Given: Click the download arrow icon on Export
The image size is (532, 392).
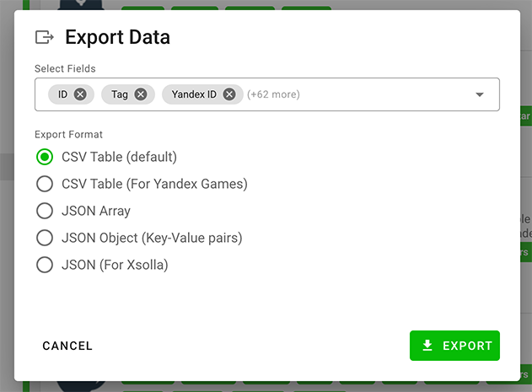Looking at the screenshot, I should (x=427, y=346).
